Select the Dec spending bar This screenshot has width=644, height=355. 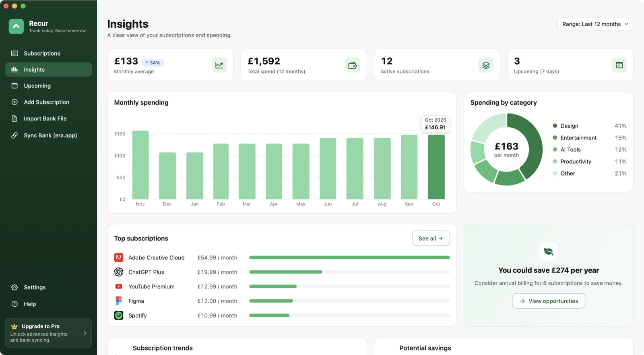167,176
